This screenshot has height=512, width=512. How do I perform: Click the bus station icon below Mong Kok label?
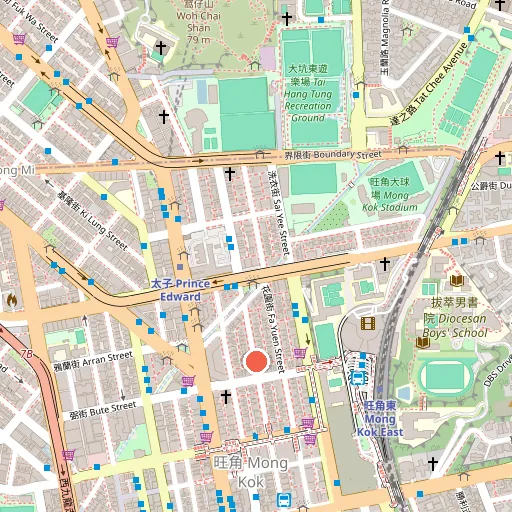(x=284, y=500)
